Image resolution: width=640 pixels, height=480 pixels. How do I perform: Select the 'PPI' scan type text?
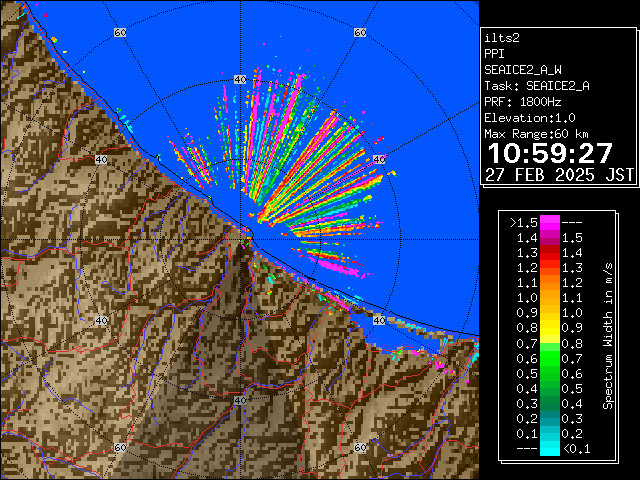click(494, 54)
